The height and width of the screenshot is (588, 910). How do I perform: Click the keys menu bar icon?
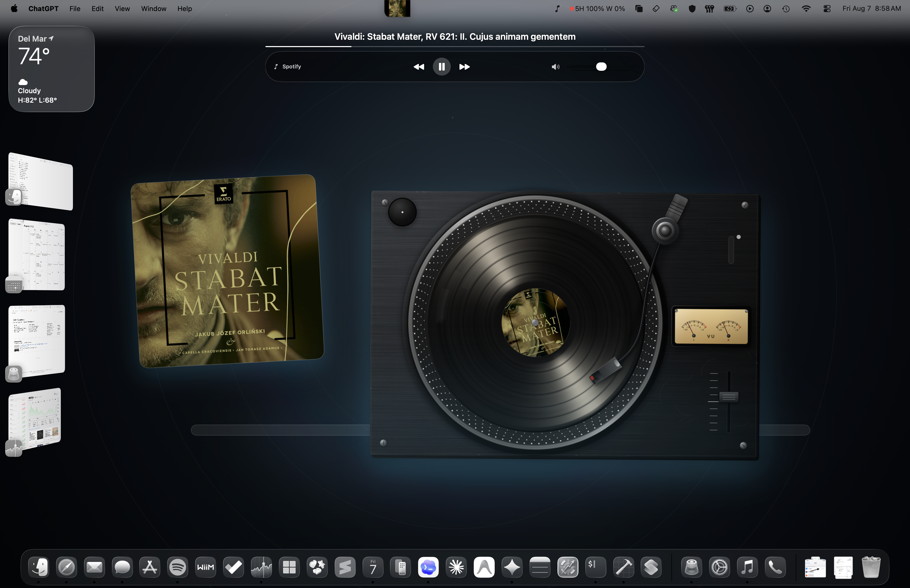pos(710,8)
